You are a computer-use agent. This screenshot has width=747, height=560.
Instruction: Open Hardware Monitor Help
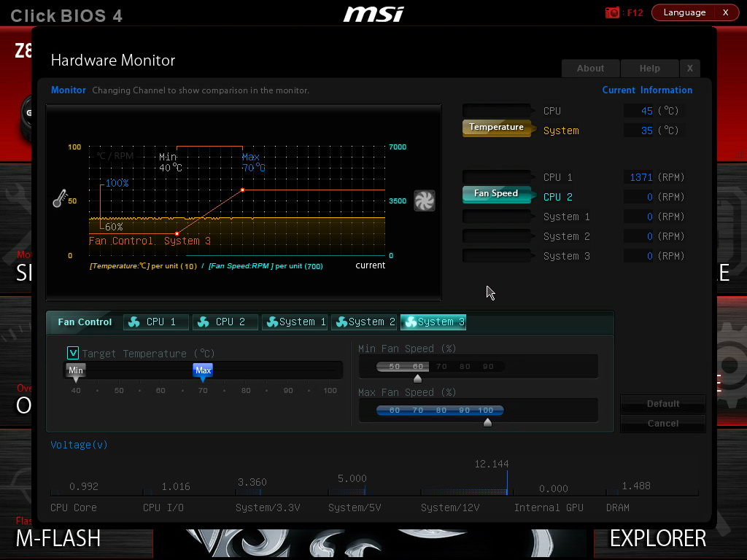[649, 68]
